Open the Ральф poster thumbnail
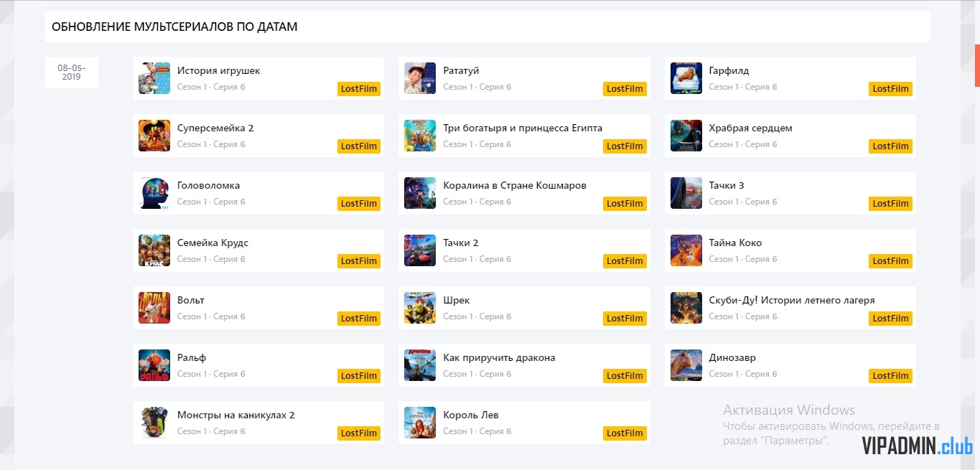Image resolution: width=980 pixels, height=470 pixels. [154, 365]
